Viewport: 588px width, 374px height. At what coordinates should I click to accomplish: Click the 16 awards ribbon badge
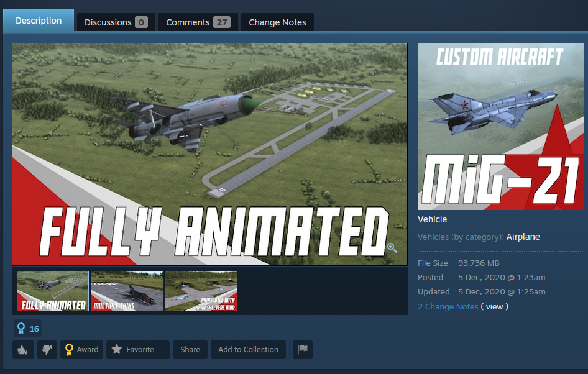click(28, 329)
